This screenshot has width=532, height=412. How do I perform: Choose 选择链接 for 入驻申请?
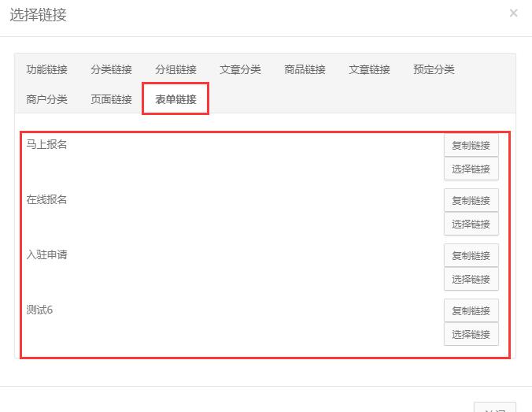point(471,279)
